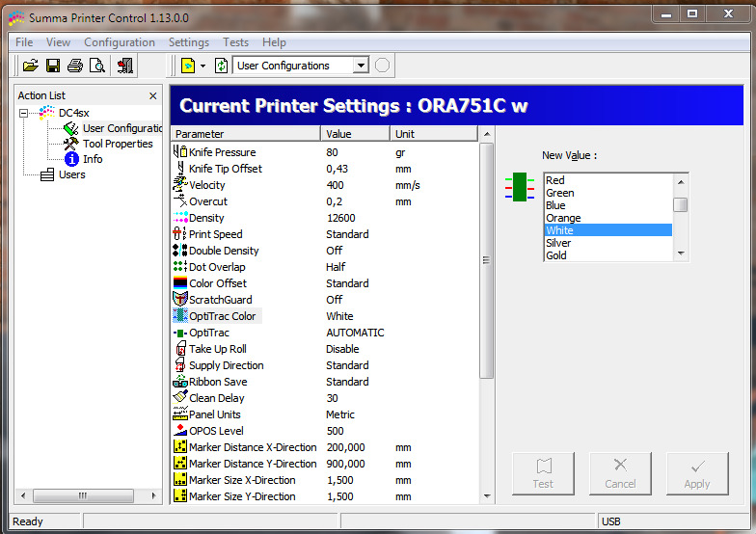Open Print Preview toolbar icon
The width and height of the screenshot is (756, 534).
tap(96, 66)
